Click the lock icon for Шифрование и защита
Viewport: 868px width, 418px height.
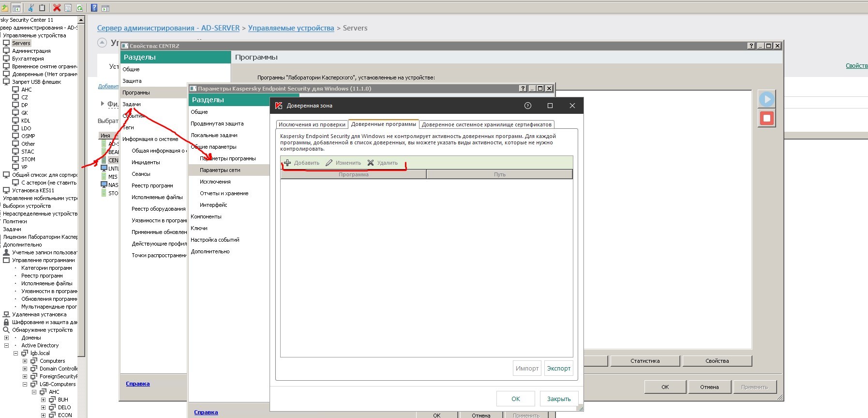pos(6,322)
